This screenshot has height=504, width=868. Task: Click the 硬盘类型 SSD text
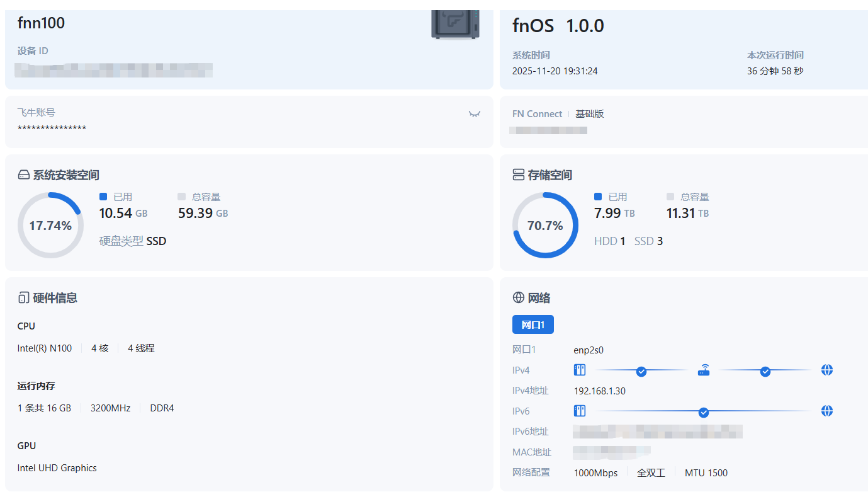click(133, 241)
